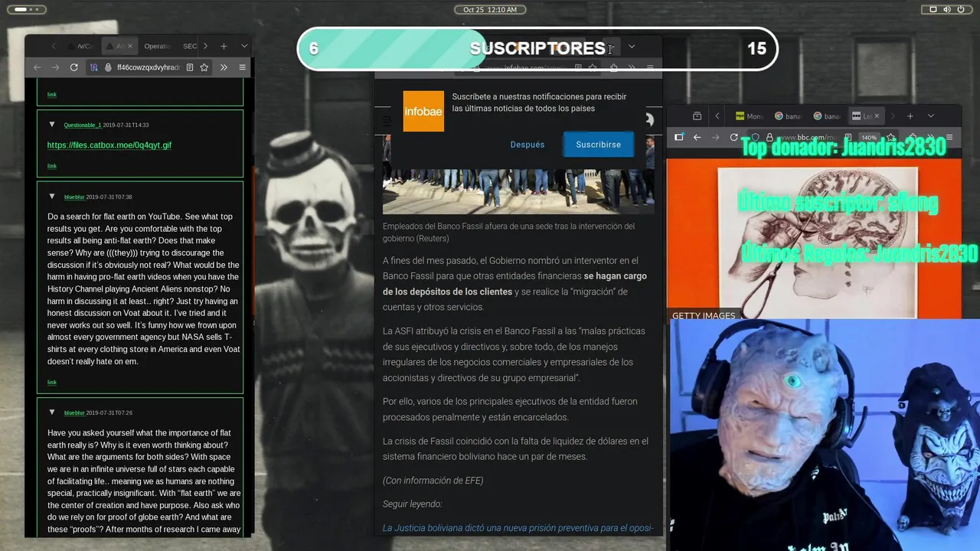Open the files.catbox.moe gif link
The width and height of the screenshot is (980, 551).
tap(109, 145)
